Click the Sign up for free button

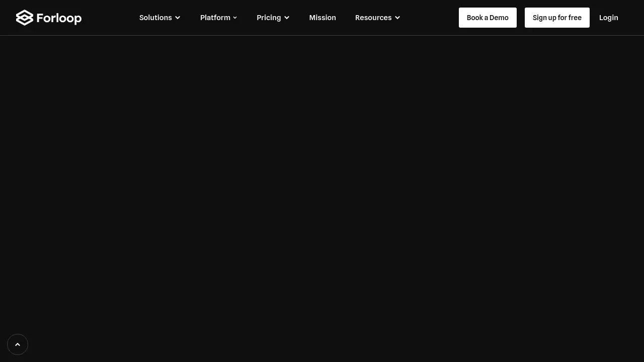point(557,18)
